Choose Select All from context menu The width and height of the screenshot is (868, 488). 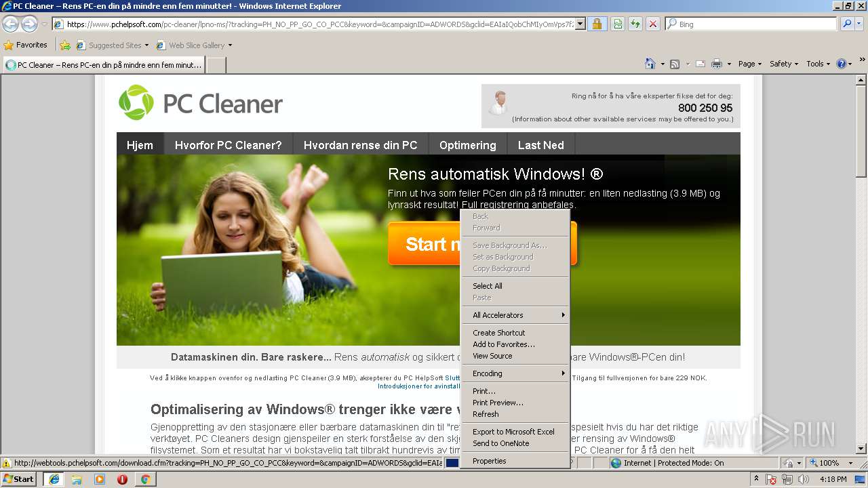point(515,286)
